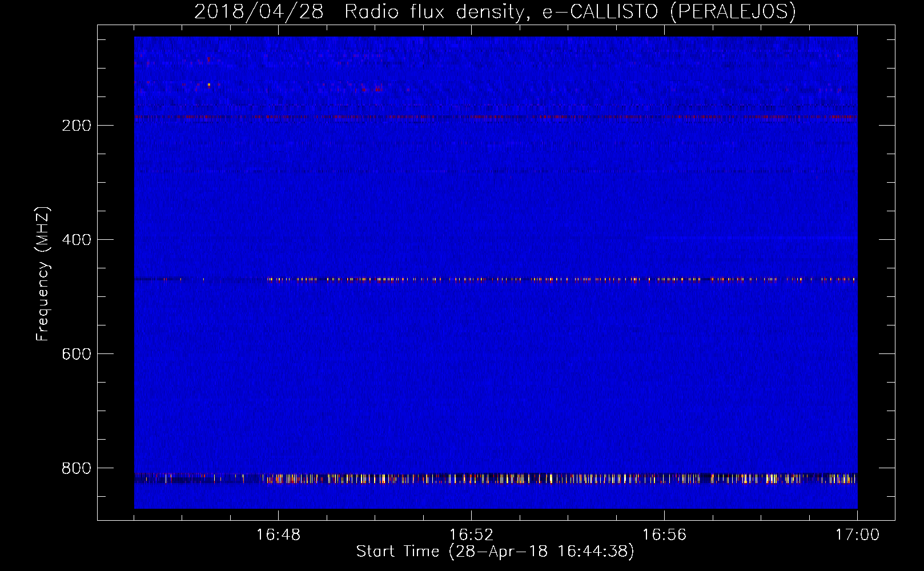Click the red interference line near 190 MHz
Screen dimensions: 924x571
[x=496, y=117]
